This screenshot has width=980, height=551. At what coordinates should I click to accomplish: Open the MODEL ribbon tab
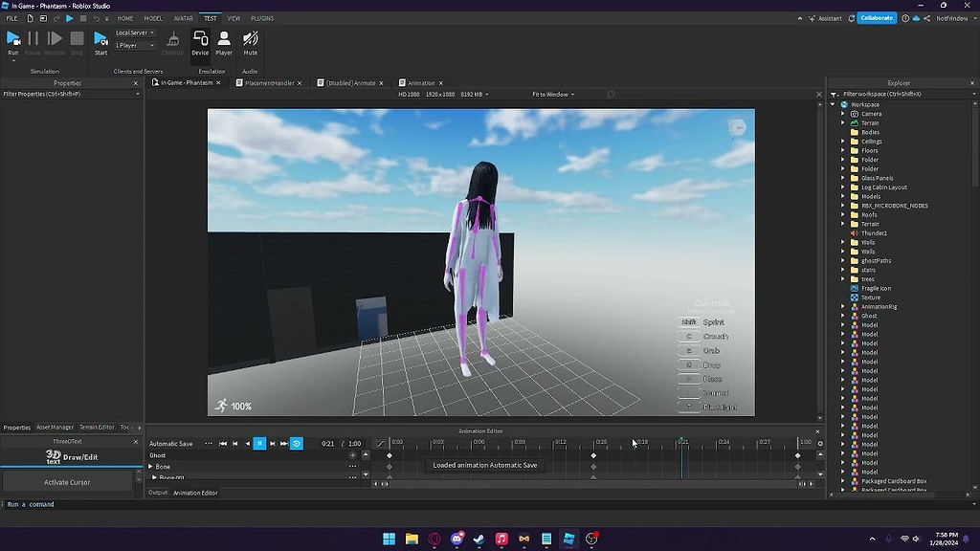153,17
